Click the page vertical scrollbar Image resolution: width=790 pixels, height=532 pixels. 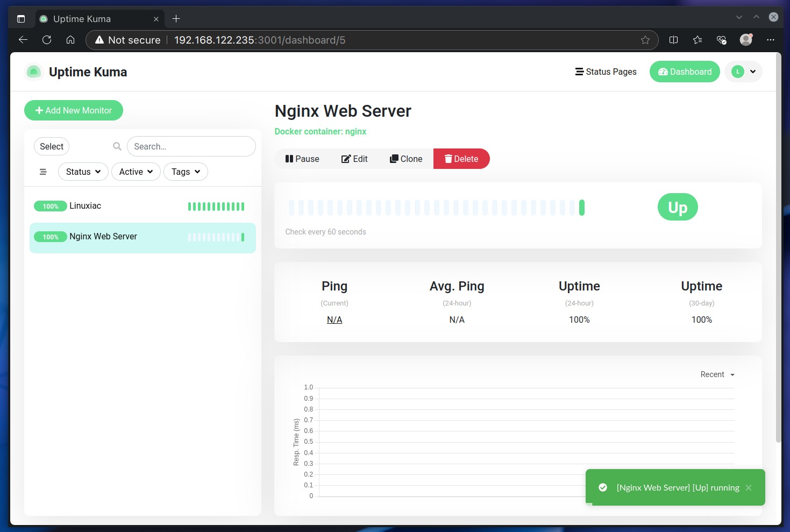point(778,247)
